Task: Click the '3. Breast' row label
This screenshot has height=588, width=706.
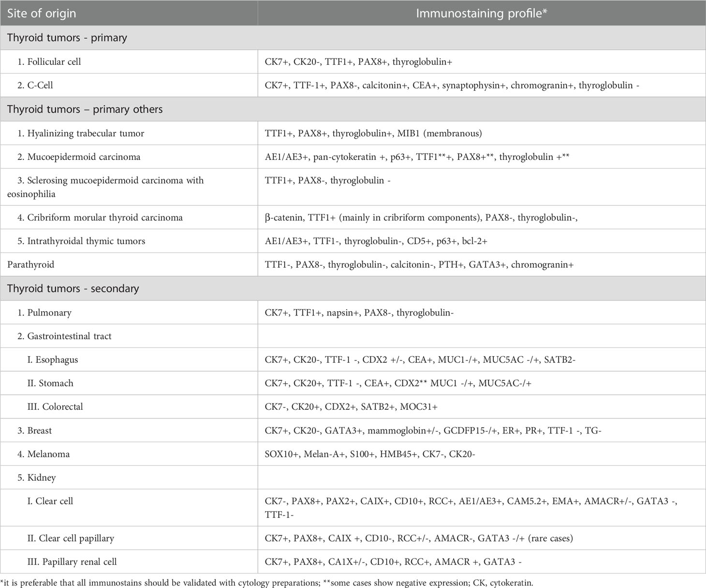Action: click(x=35, y=430)
